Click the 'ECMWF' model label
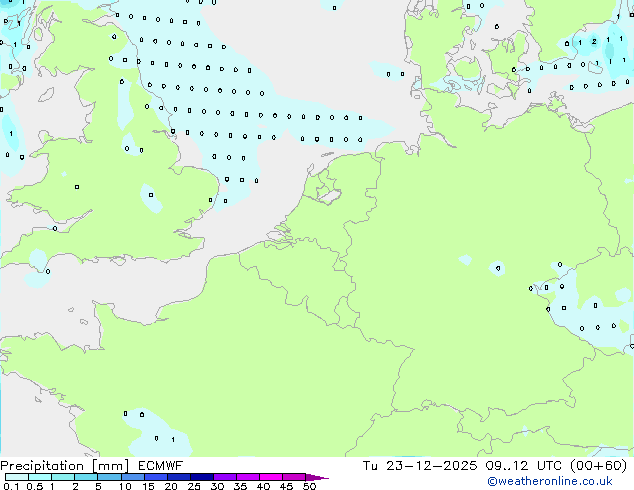 (161, 466)
